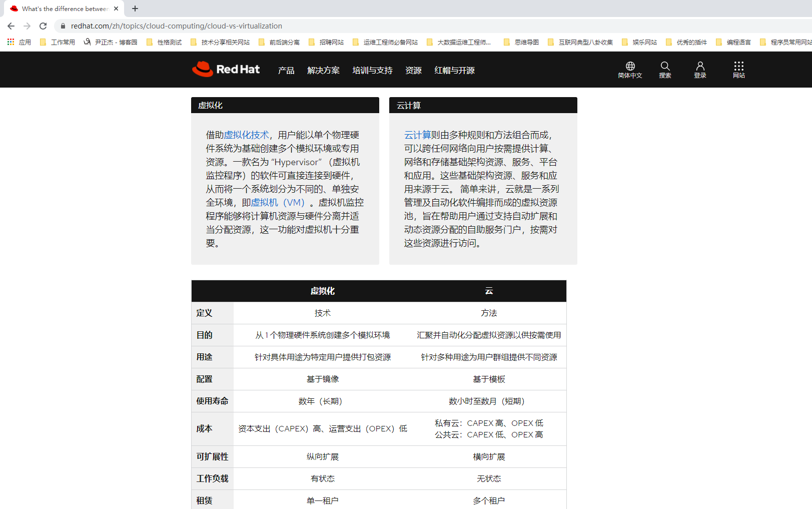Reload the current page
The height and width of the screenshot is (509, 812).
(x=43, y=26)
